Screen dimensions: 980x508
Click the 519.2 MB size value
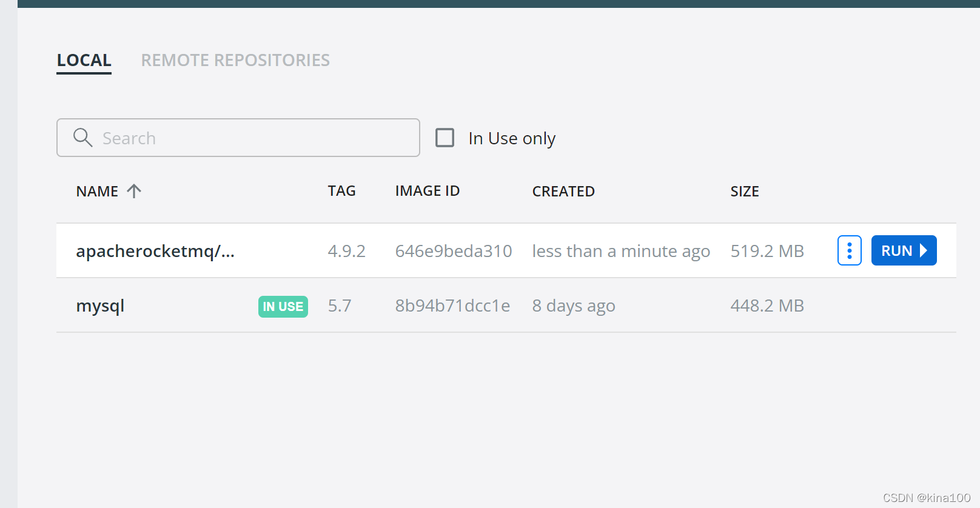pos(767,251)
